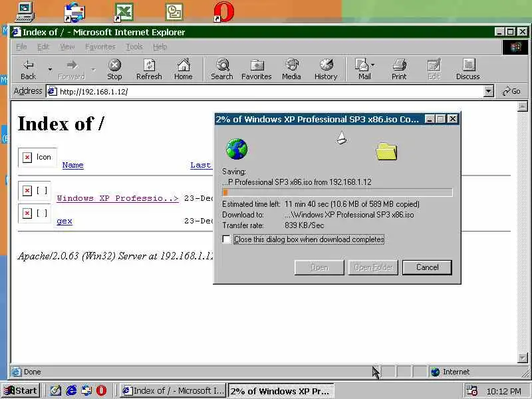Open the clock-and-card desktop icon
This screenshot has height=399, width=532.
click(x=174, y=12)
